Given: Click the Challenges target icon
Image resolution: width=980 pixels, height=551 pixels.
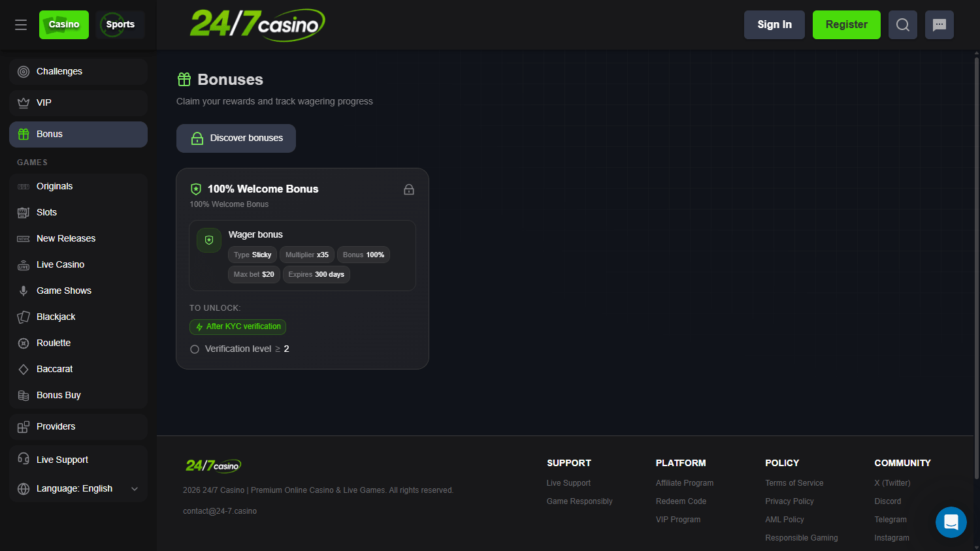Looking at the screenshot, I should point(24,72).
